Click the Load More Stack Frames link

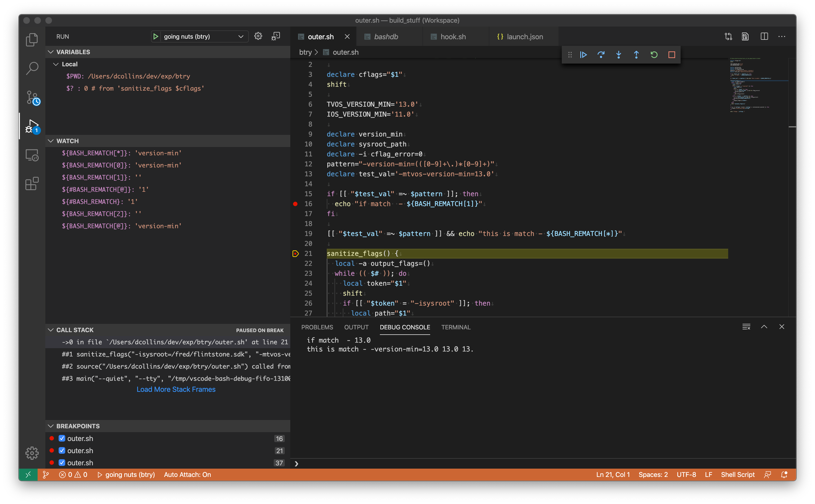(x=176, y=389)
